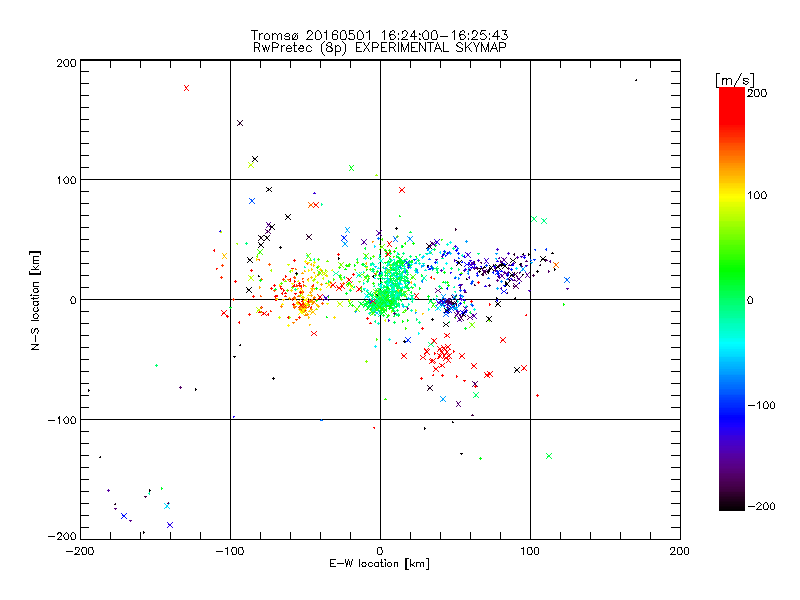This screenshot has width=800, height=600.
Task: Click the colorbar label '100'
Action: coord(757,195)
